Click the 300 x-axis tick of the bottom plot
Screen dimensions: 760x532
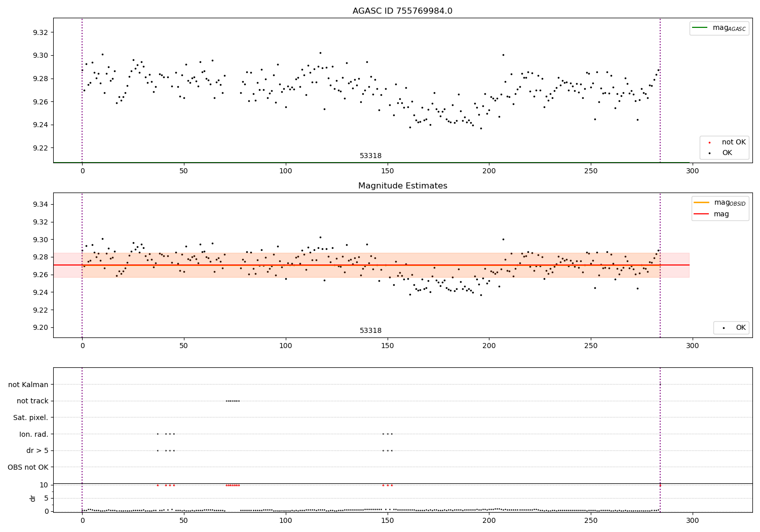(x=692, y=520)
